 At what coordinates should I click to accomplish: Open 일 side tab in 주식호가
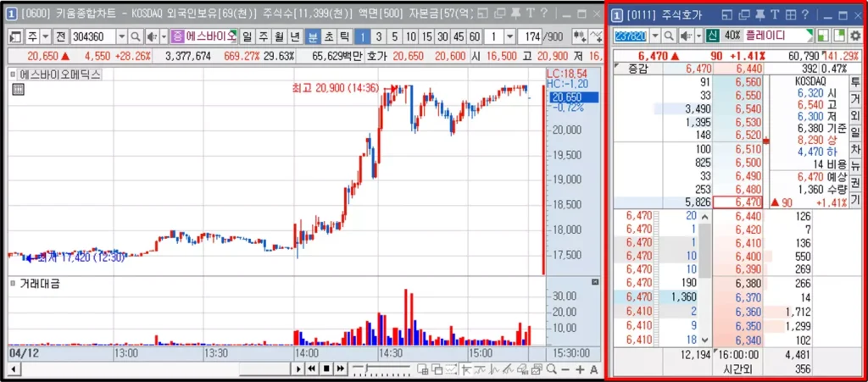coord(855,133)
